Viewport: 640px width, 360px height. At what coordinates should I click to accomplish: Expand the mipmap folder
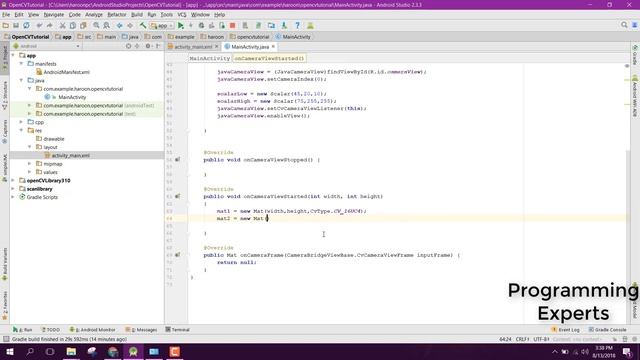tap(29, 164)
